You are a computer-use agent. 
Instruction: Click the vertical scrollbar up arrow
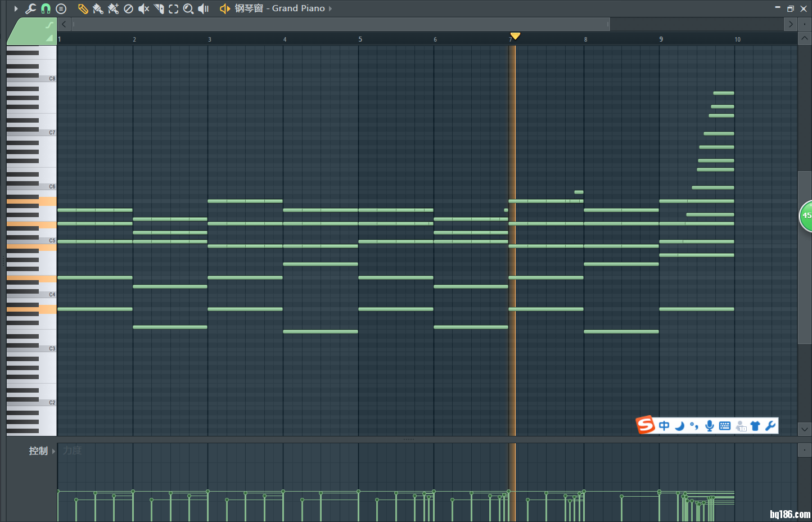coord(805,38)
